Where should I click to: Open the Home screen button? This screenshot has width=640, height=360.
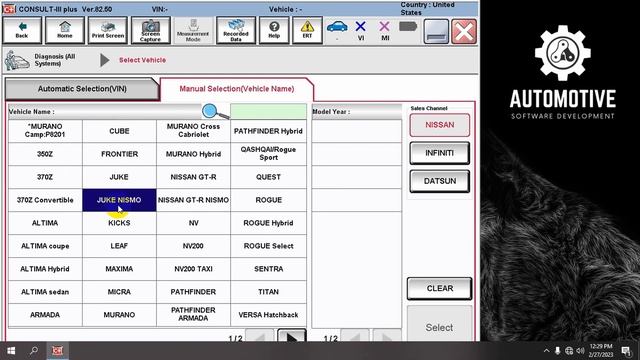[x=64, y=30]
